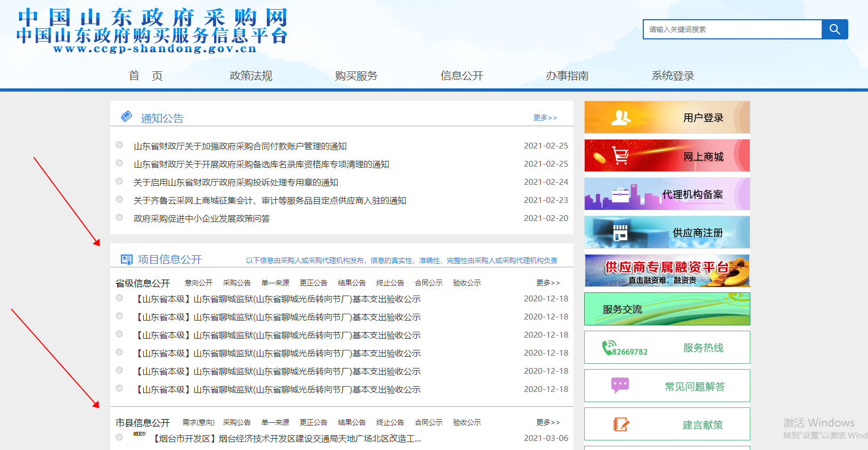The height and width of the screenshot is (450, 868).
Task: Click the agency filing briefcase icon
Action: pyautogui.click(x=620, y=195)
